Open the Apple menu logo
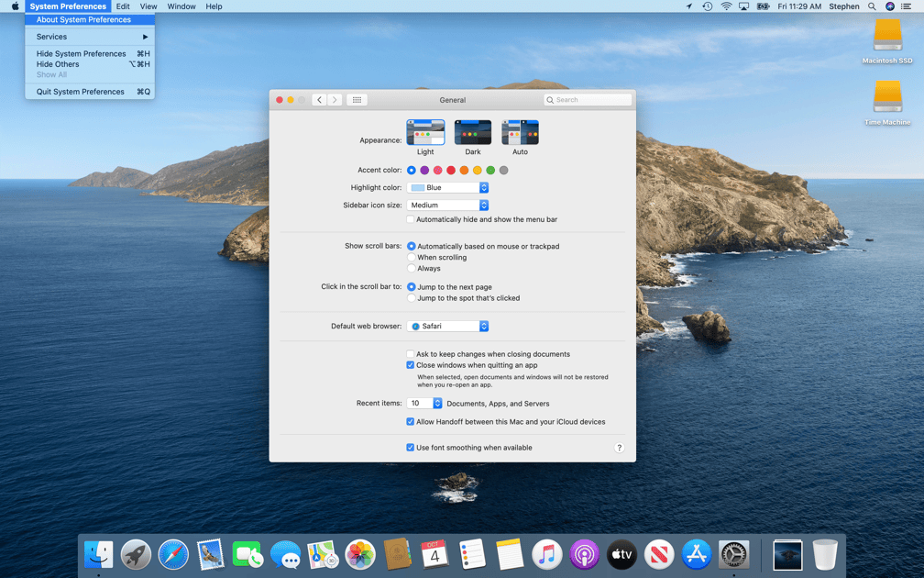This screenshot has height=578, width=924. [x=16, y=6]
